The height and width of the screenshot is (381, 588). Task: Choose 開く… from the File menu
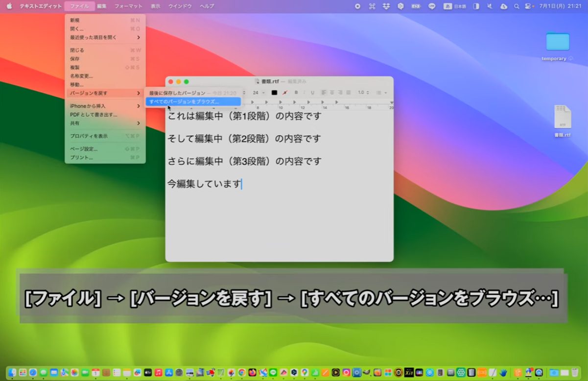coord(105,29)
